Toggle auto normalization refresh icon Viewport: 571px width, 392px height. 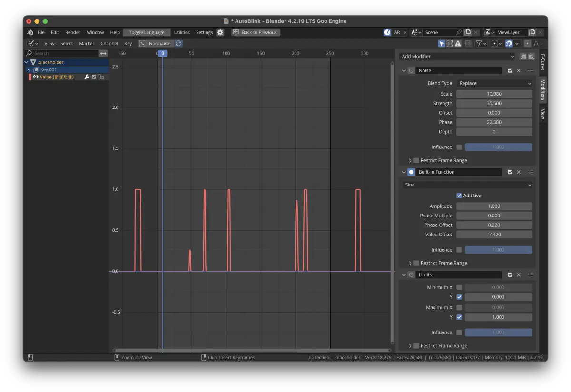pyautogui.click(x=178, y=43)
